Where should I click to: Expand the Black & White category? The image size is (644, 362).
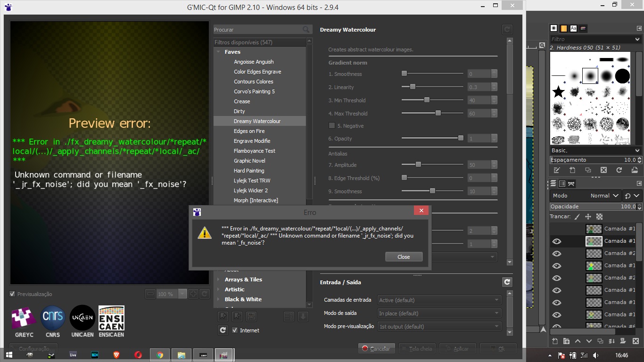coord(218,299)
